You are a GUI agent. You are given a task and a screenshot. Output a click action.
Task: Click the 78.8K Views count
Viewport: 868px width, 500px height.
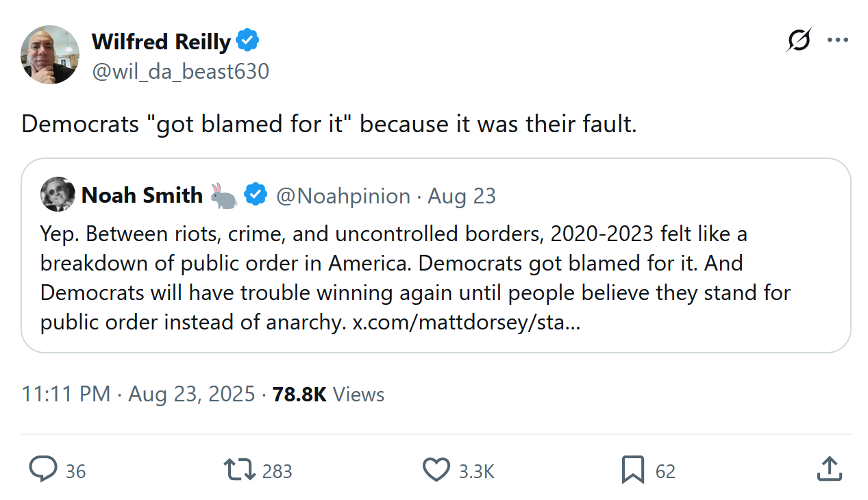click(x=328, y=395)
